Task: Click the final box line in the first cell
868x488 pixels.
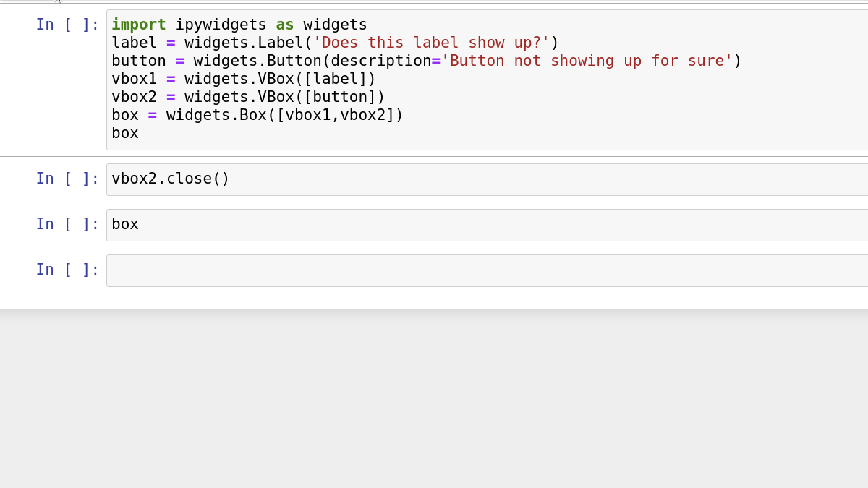Action: click(124, 132)
